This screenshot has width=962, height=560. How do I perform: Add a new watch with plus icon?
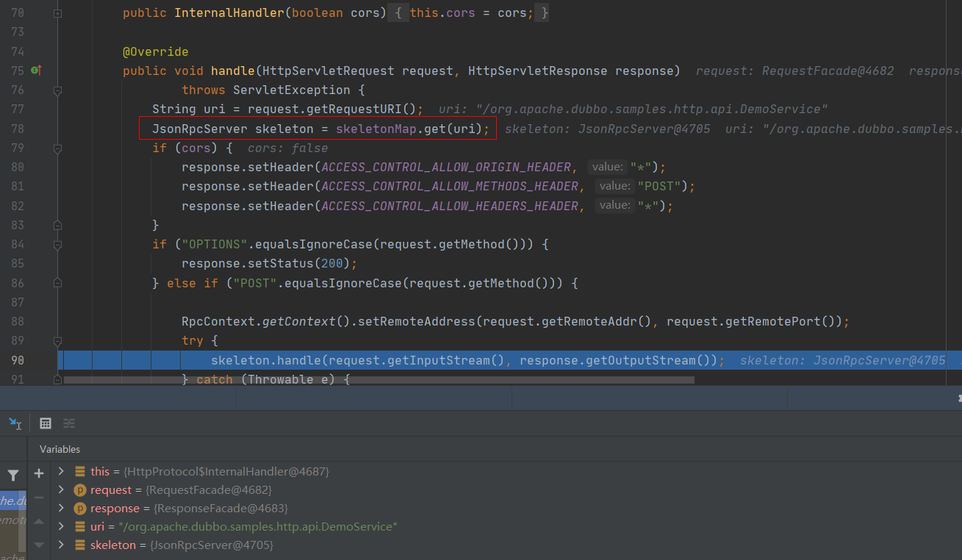click(39, 473)
